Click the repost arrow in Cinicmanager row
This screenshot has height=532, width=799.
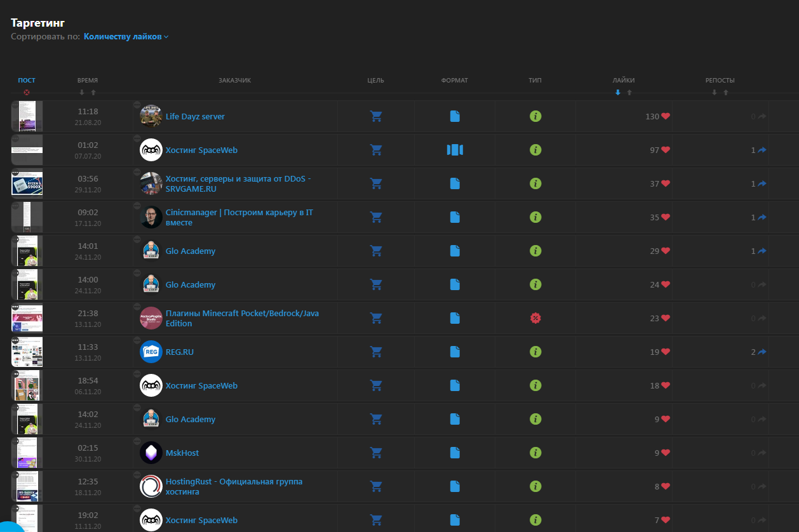[762, 217]
